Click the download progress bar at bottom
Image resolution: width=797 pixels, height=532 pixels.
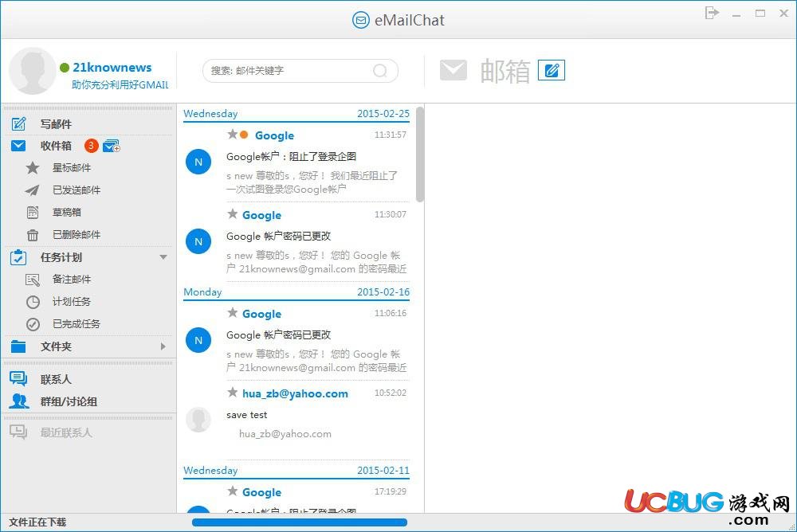[300, 522]
